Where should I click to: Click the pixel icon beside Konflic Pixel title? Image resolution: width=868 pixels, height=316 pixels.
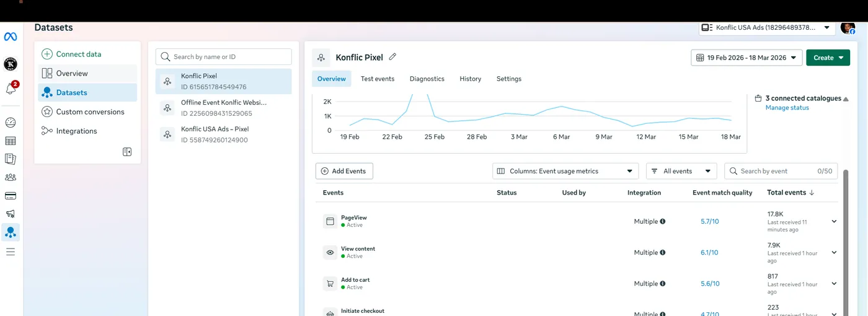click(x=321, y=58)
